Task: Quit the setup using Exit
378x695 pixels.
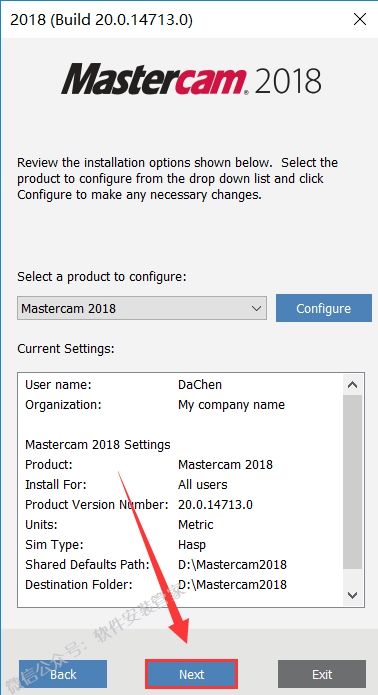Action: tap(322, 674)
